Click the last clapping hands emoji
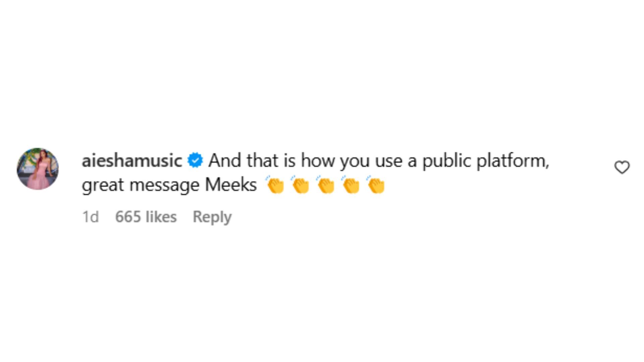The width and height of the screenshot is (644, 362). tap(376, 185)
